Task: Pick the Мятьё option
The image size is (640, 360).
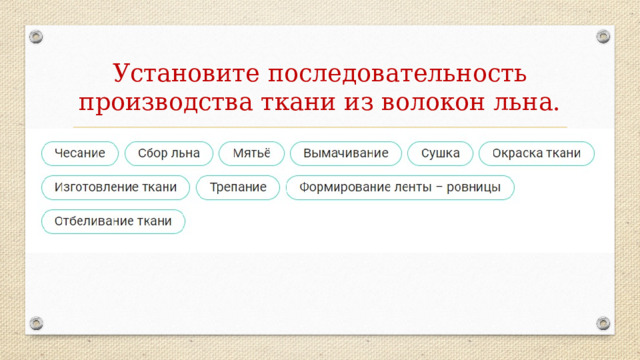Action: tap(251, 153)
